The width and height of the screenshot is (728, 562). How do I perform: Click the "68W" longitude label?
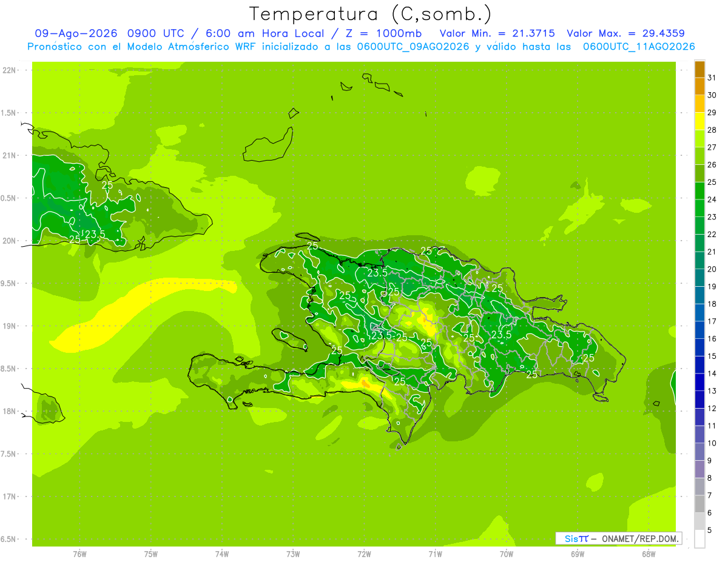(649, 554)
